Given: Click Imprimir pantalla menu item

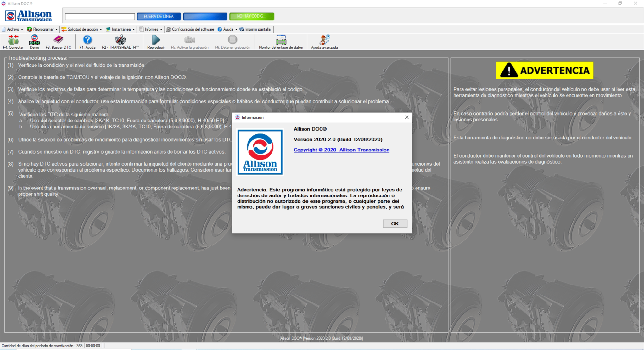Looking at the screenshot, I should point(255,29).
